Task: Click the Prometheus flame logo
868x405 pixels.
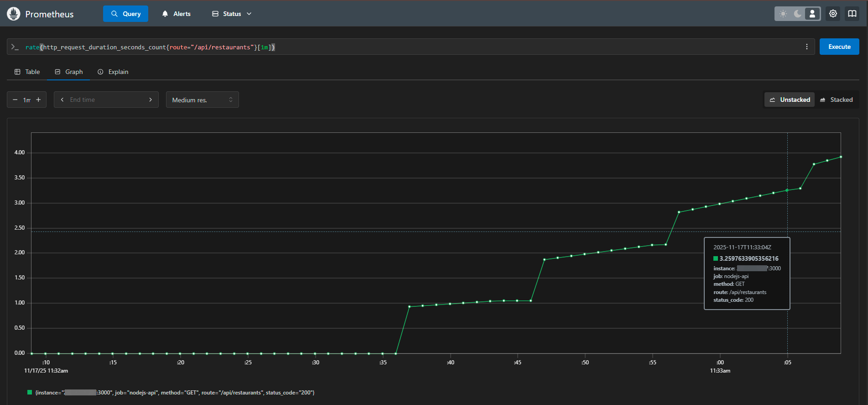Action: [14, 14]
